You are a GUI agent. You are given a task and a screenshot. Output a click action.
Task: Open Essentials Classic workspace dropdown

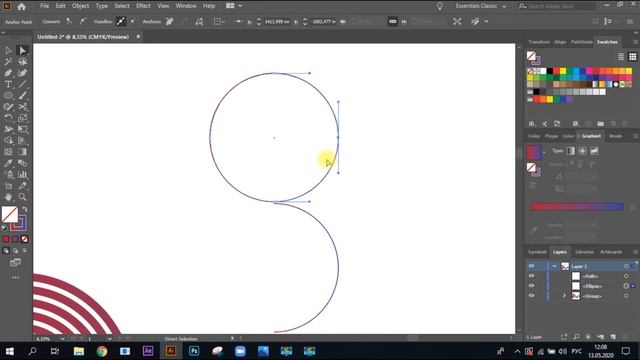pyautogui.click(x=481, y=6)
